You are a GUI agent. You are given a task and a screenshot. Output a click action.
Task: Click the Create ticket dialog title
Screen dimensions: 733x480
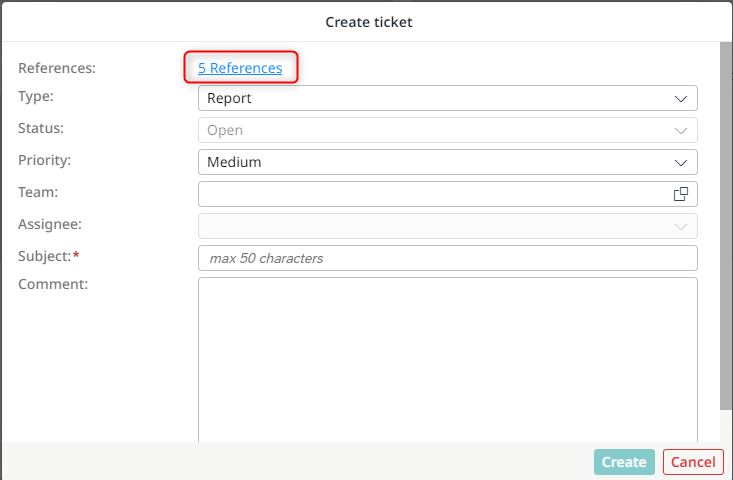tap(369, 22)
